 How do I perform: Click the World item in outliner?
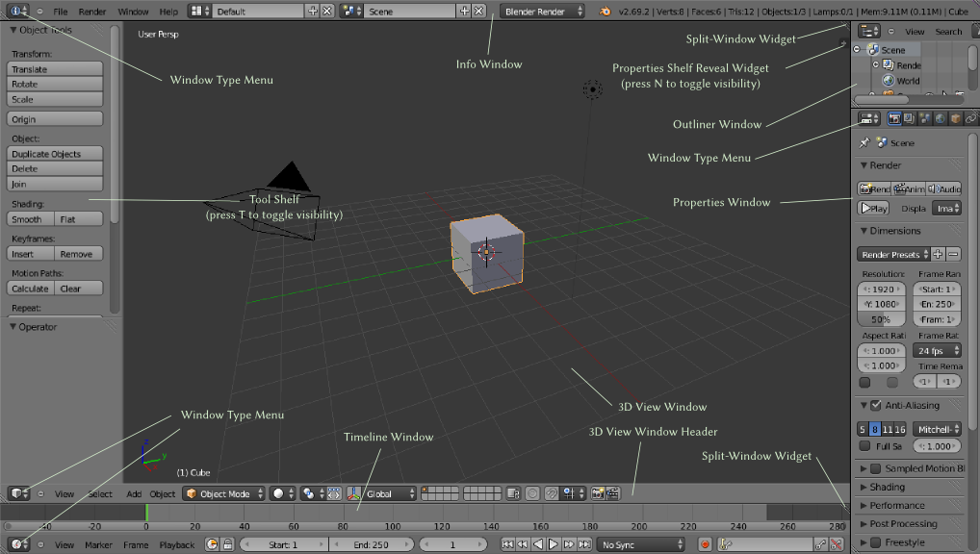point(908,81)
